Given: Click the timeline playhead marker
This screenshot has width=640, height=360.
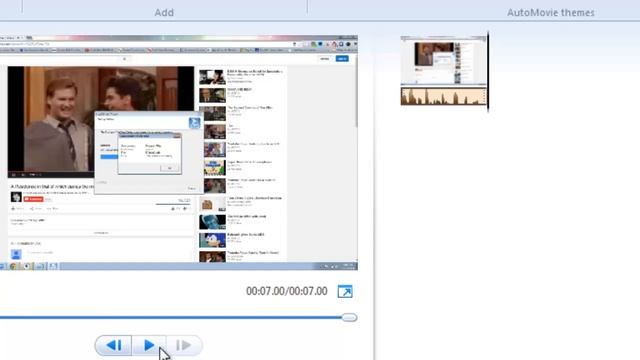Looking at the screenshot, I should 488,72.
